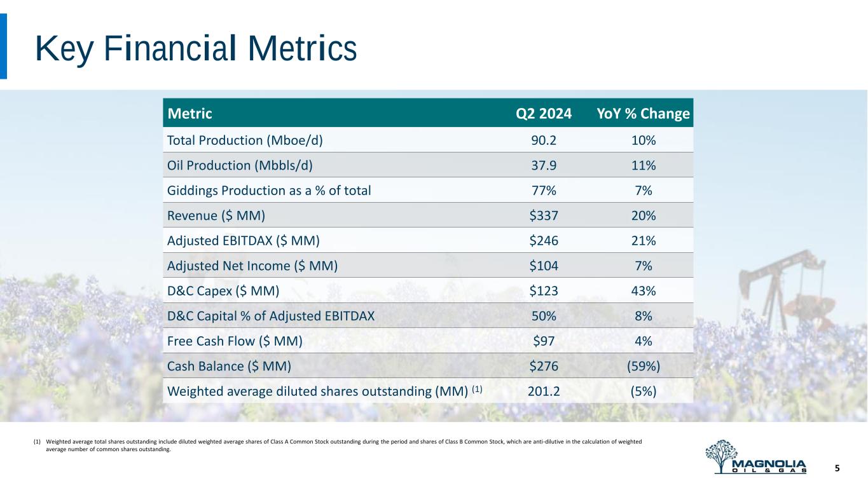
Task: Select the Giddings Production as a % of total label
Action: click(x=268, y=190)
